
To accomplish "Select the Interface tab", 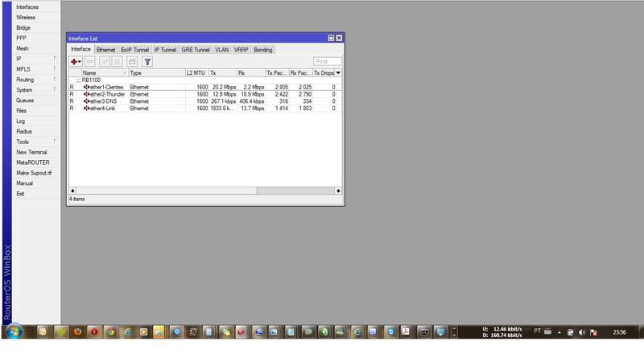I will tap(81, 49).
